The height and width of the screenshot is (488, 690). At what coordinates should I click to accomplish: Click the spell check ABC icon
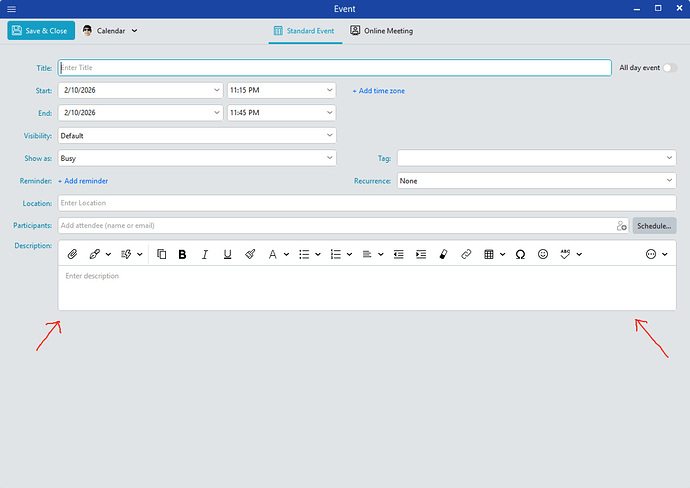(x=565, y=254)
